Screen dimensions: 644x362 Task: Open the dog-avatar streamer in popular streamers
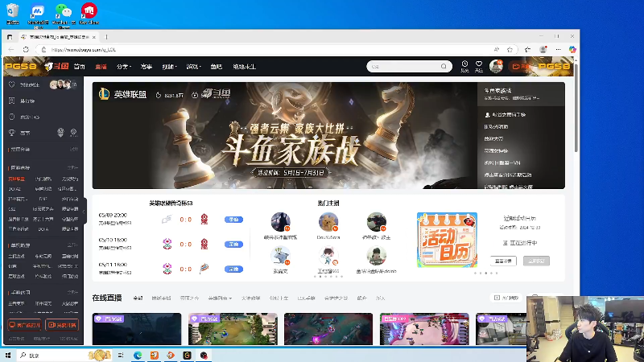click(328, 222)
